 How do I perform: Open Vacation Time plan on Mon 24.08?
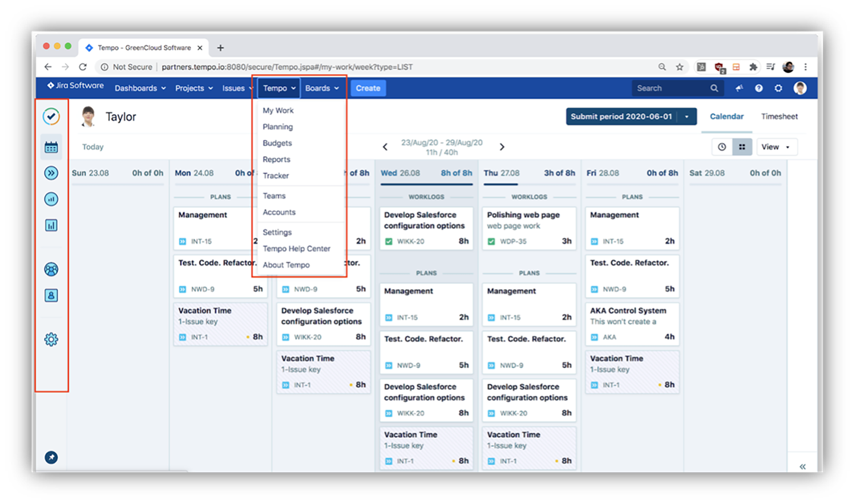[220, 324]
